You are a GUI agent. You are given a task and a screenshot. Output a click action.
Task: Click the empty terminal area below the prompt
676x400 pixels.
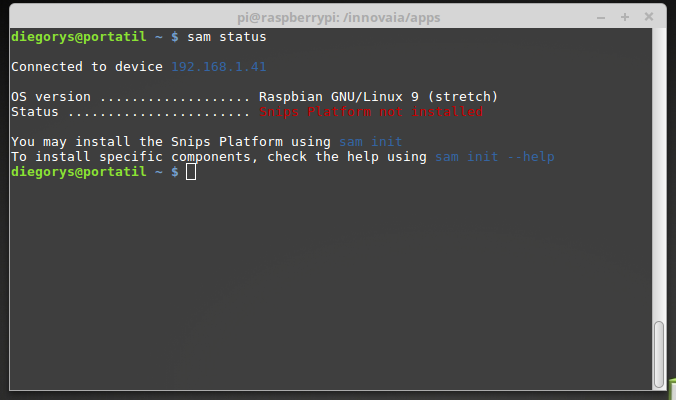click(x=330, y=280)
